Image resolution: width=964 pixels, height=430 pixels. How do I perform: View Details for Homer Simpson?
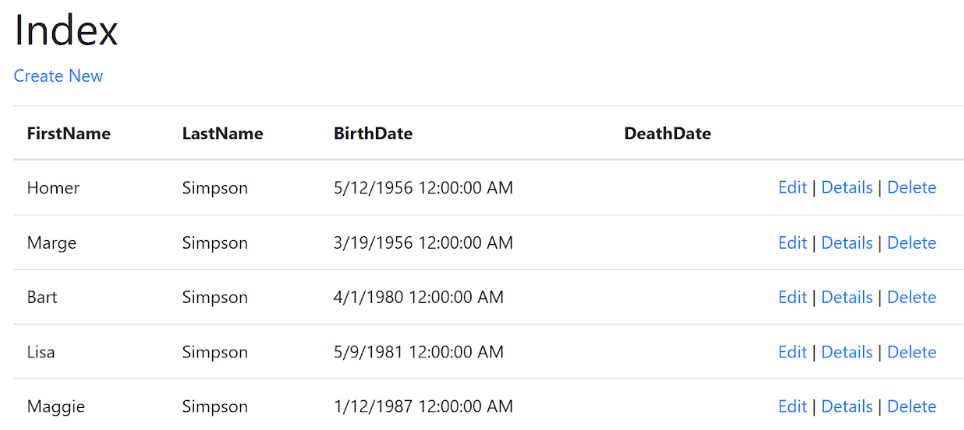(x=846, y=187)
